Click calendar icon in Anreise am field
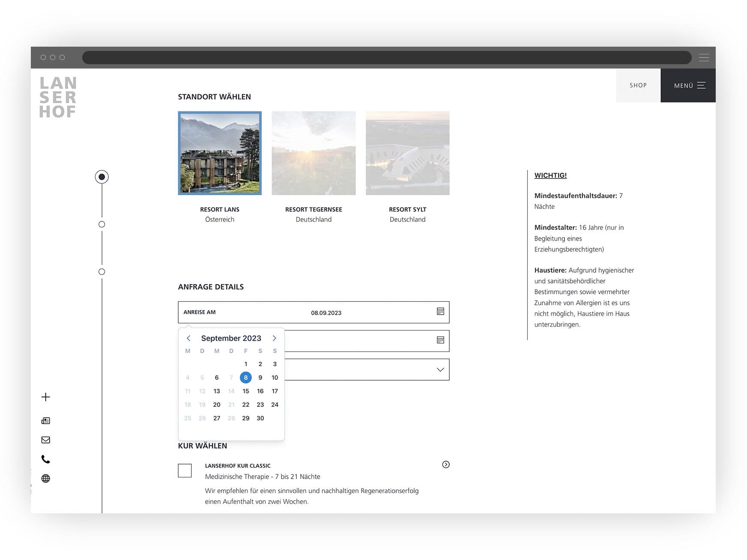This screenshot has height=560, width=747. [x=440, y=312]
